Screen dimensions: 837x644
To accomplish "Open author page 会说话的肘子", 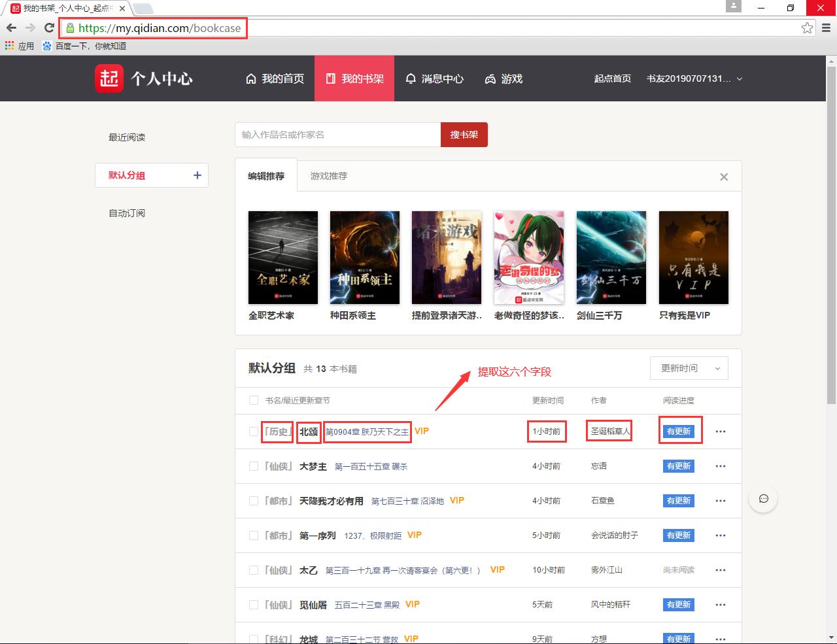I will pos(615,535).
